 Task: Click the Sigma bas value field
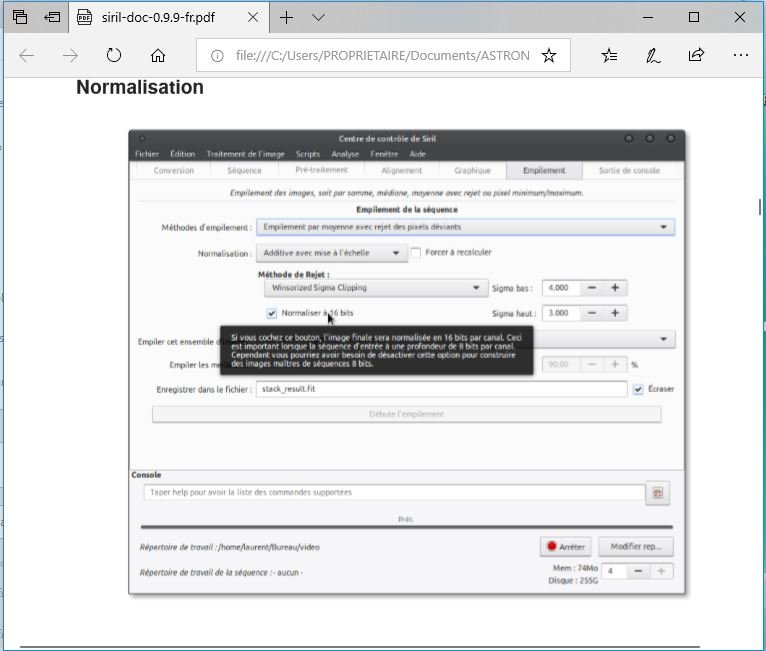[x=561, y=288]
